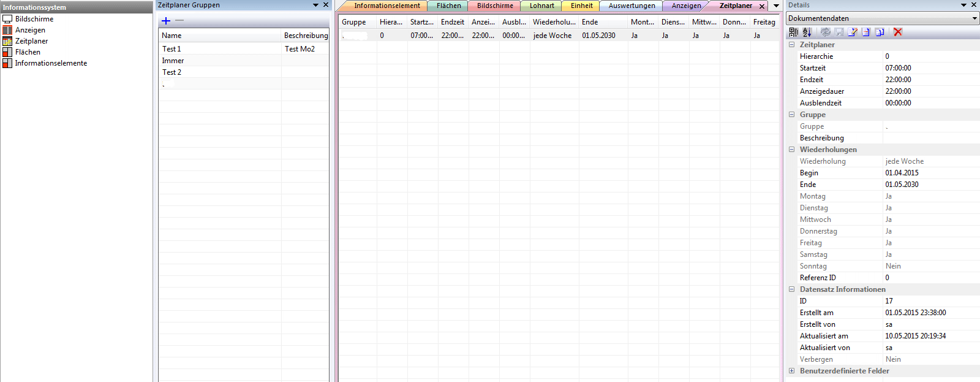Sort properties alphabetically with A-Z icon

tap(807, 32)
